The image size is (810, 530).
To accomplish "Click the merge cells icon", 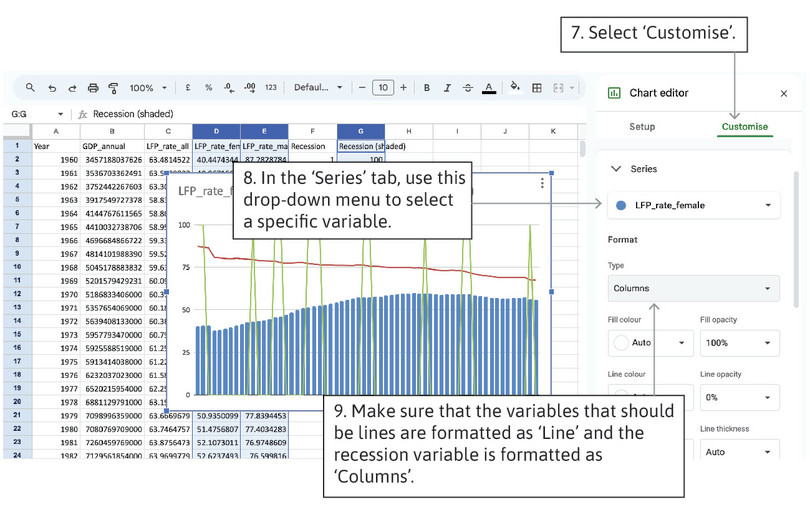I will tap(558, 88).
